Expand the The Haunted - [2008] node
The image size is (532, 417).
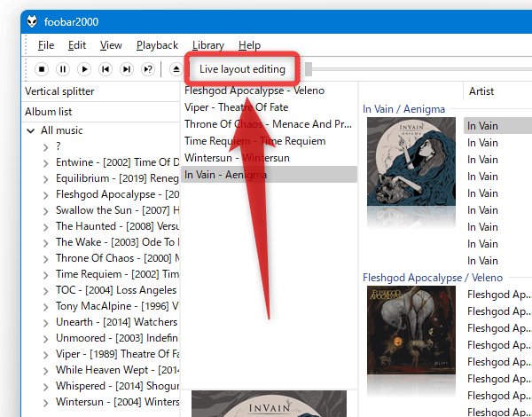point(45,227)
